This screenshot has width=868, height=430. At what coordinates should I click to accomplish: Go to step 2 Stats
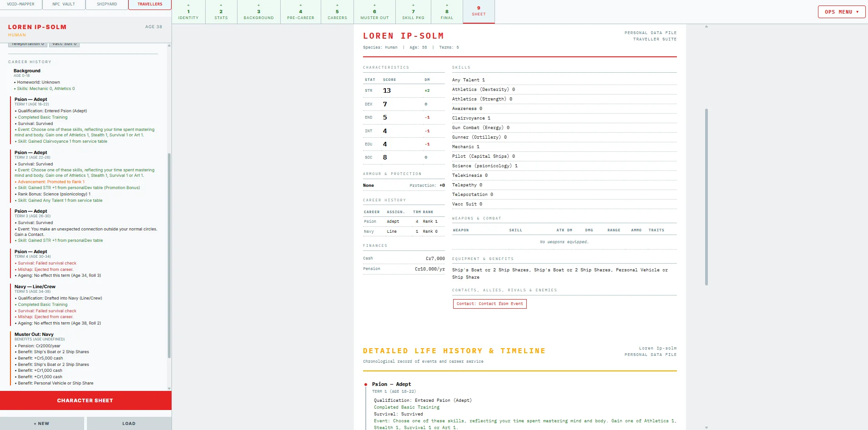pyautogui.click(x=221, y=12)
